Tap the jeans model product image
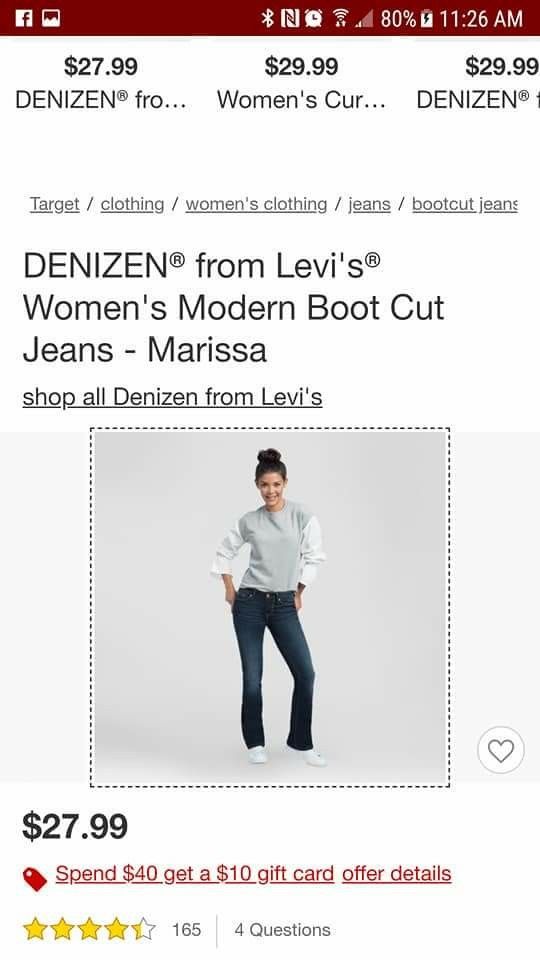 (x=270, y=607)
